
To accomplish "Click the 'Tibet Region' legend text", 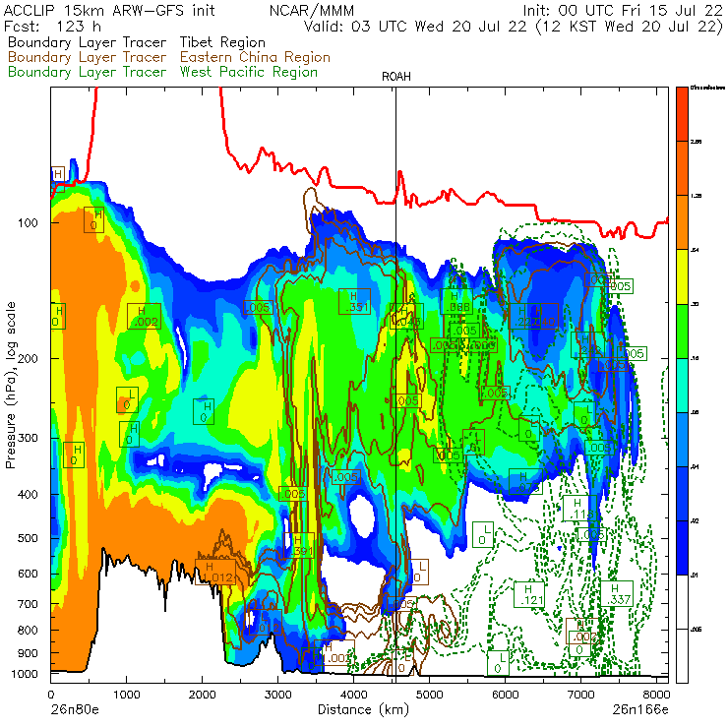I will 222,42.
